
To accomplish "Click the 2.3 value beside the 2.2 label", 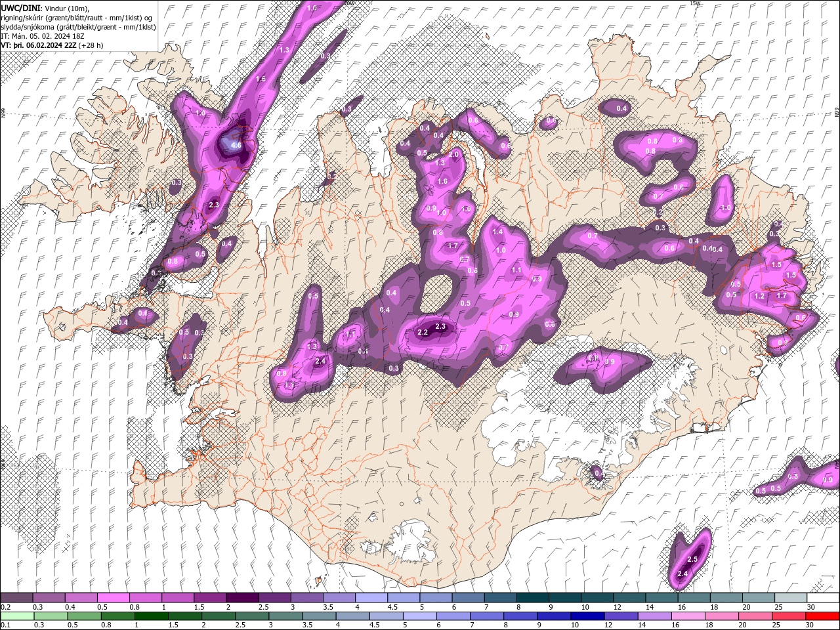I will coord(440,326).
